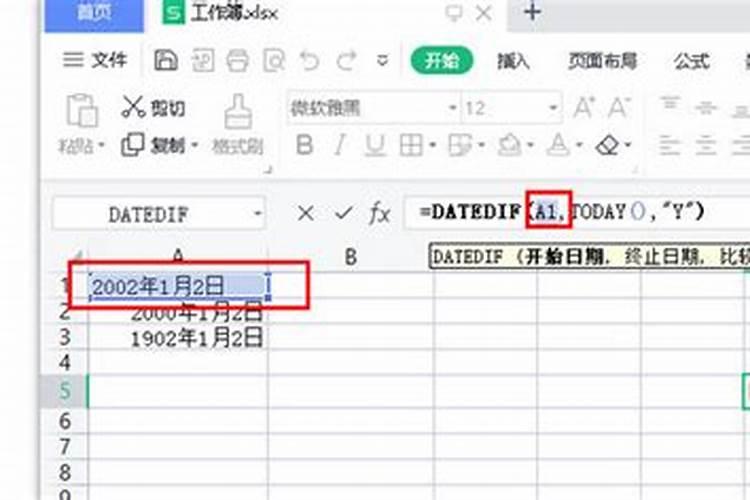Open the 页面布局 ribbon tab
This screenshot has width=750, height=500.
click(x=602, y=61)
